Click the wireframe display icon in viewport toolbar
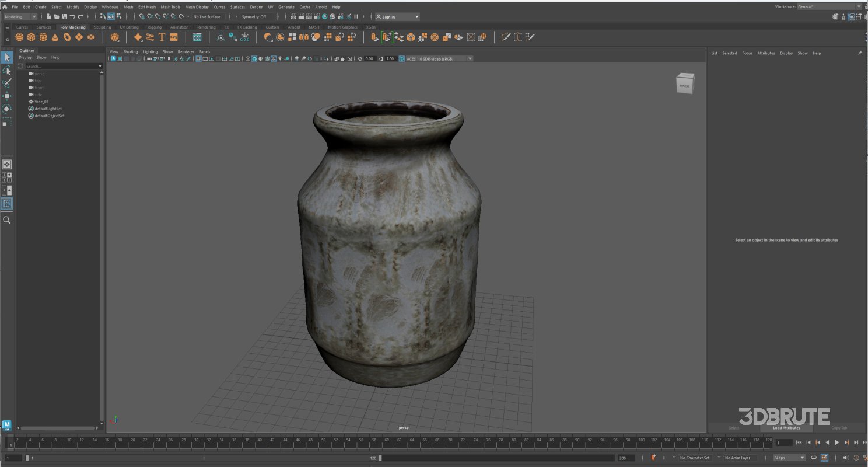The width and height of the screenshot is (868, 467). click(x=248, y=58)
